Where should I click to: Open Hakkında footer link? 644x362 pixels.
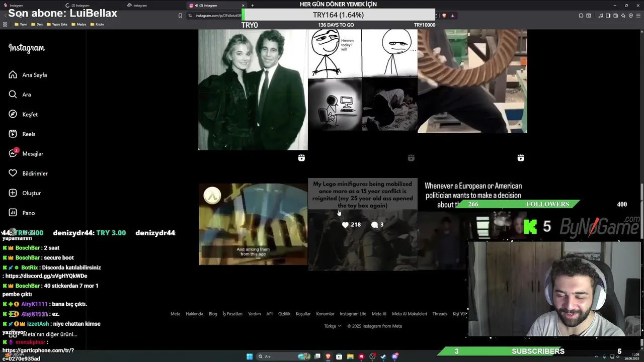pyautogui.click(x=194, y=314)
